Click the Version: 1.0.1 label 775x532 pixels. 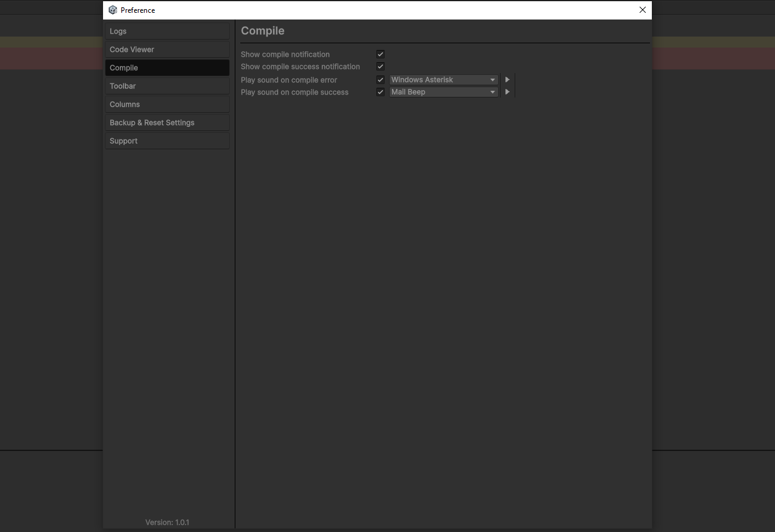point(167,522)
